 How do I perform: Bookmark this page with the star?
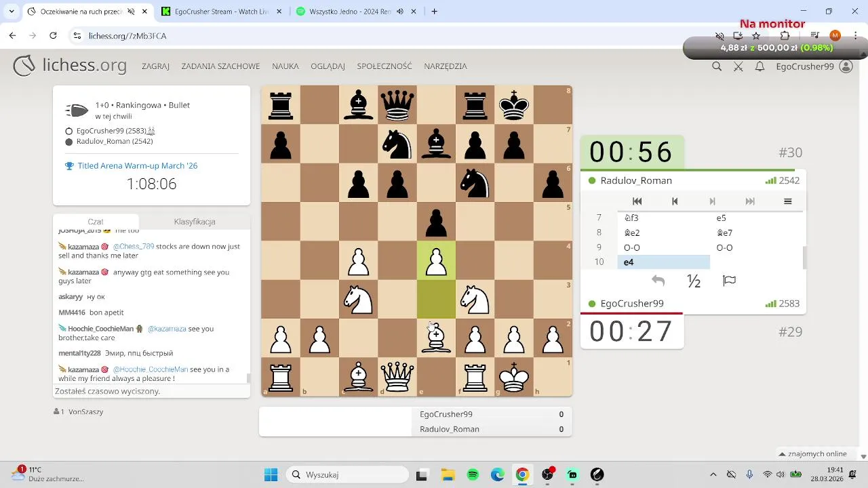(x=756, y=36)
